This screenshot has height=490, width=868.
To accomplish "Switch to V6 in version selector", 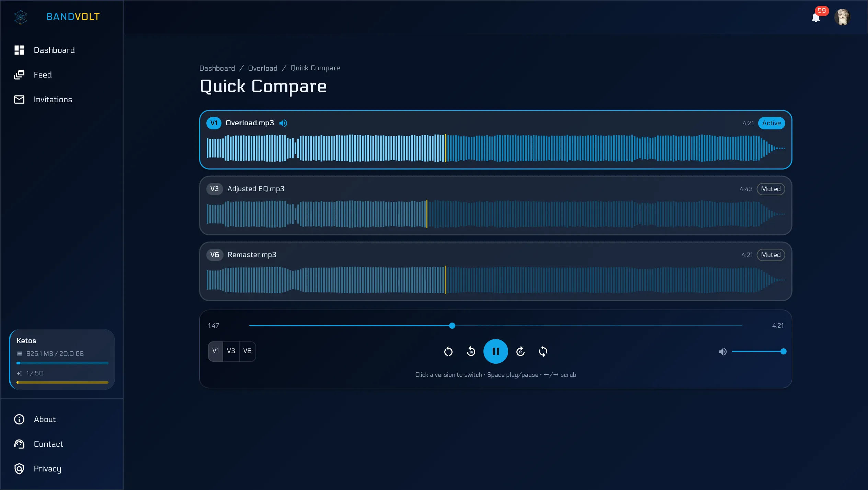I will coord(247,351).
